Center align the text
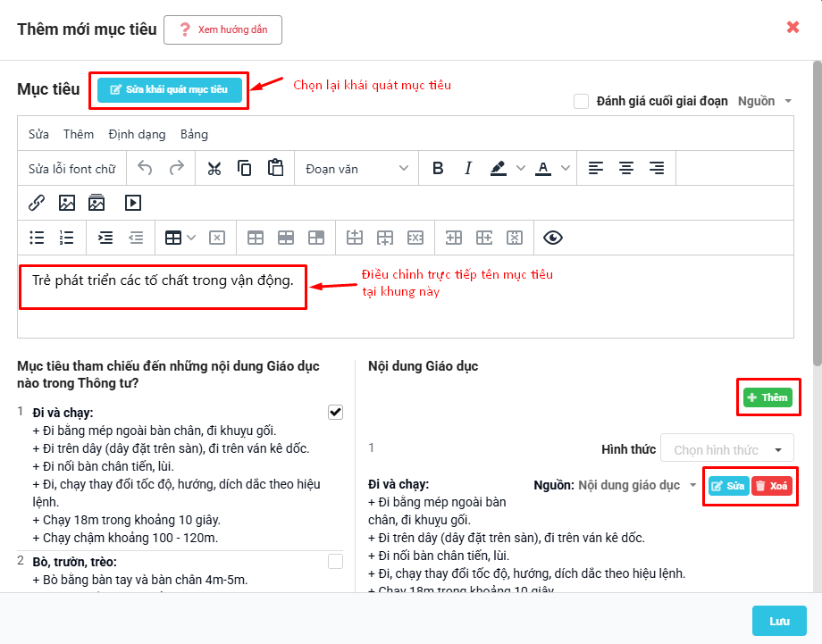 pyautogui.click(x=626, y=169)
